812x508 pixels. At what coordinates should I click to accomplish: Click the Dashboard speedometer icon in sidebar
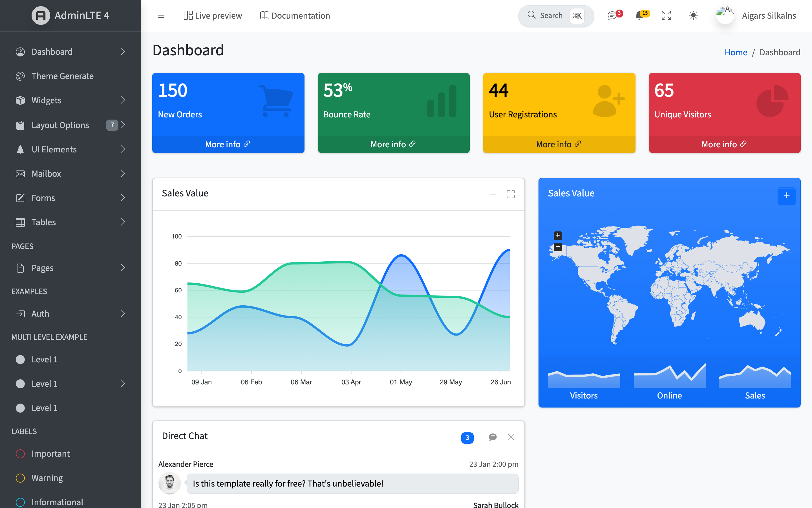point(20,52)
